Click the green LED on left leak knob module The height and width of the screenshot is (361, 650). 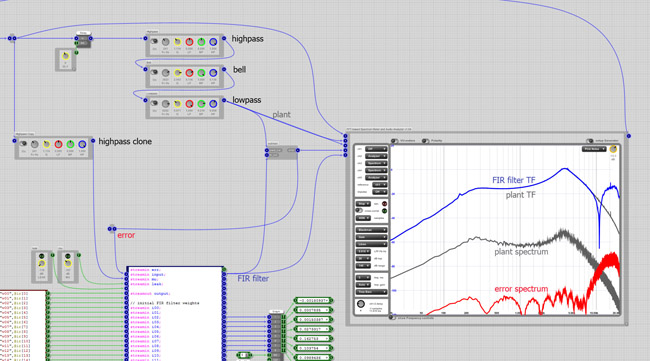pyautogui.click(x=41, y=257)
